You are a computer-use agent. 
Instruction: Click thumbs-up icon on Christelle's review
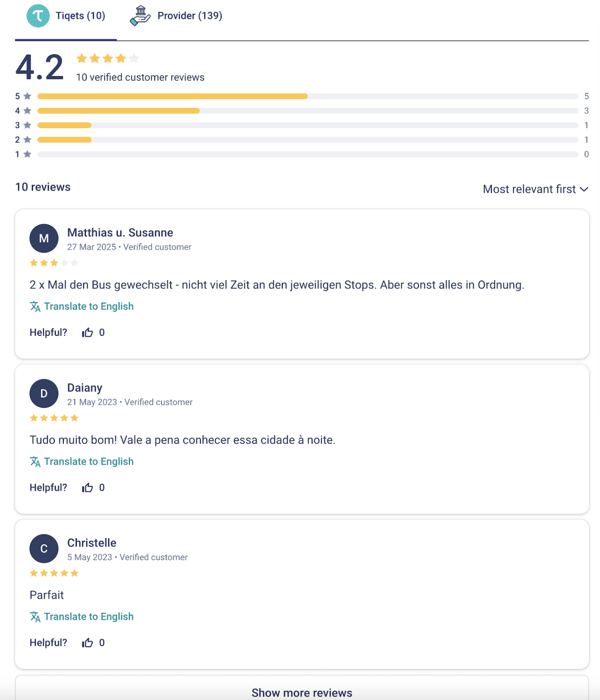[x=87, y=643]
